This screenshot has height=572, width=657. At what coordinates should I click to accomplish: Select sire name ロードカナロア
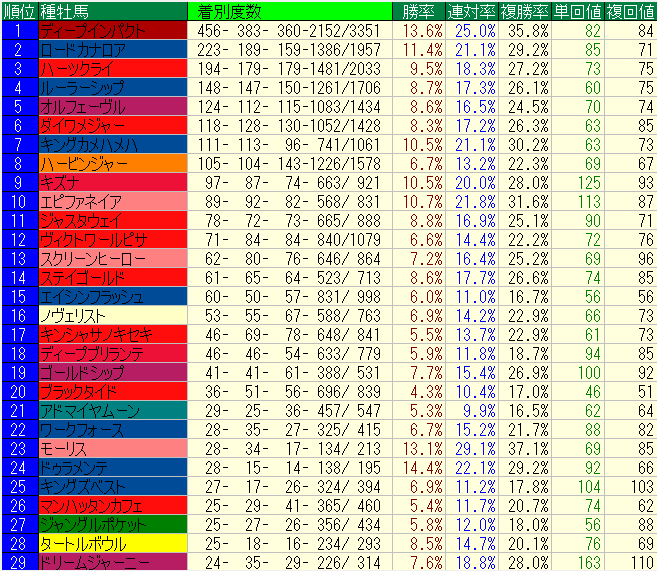click(x=113, y=49)
